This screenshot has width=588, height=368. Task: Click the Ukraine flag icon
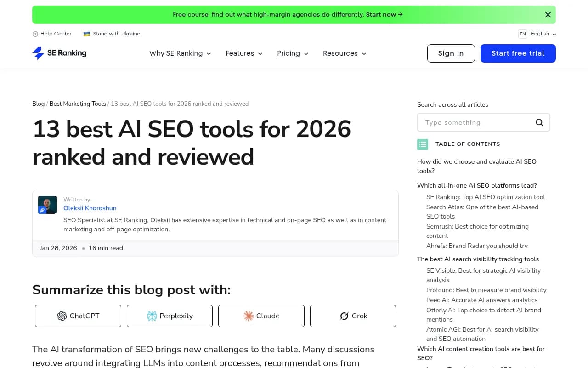[x=86, y=34]
